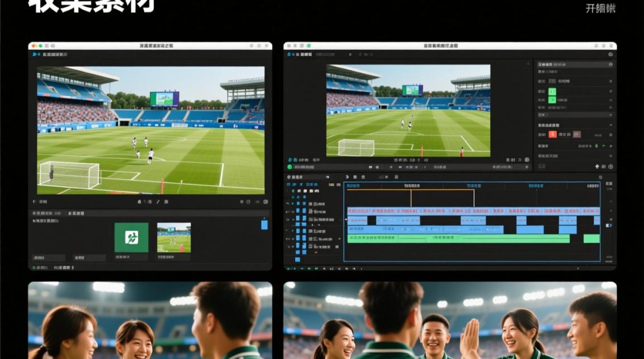The height and width of the screenshot is (359, 644).
Task: Click the blue app logo icon in right window
Action: coord(290,55)
